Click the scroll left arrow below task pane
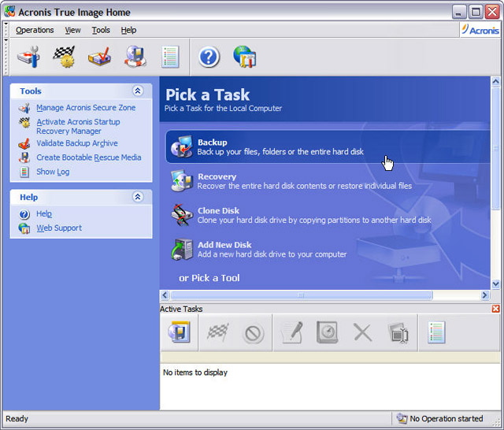This screenshot has height=430, width=504. pyautogui.click(x=165, y=295)
